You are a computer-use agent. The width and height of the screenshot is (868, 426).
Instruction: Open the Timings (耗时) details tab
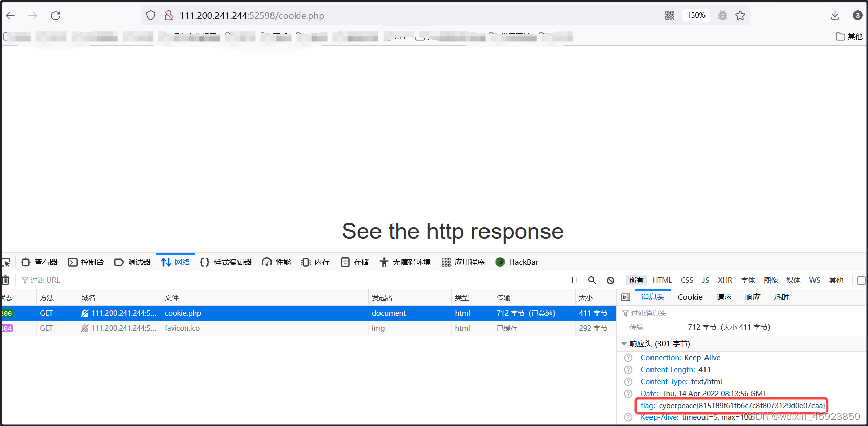tap(781, 297)
